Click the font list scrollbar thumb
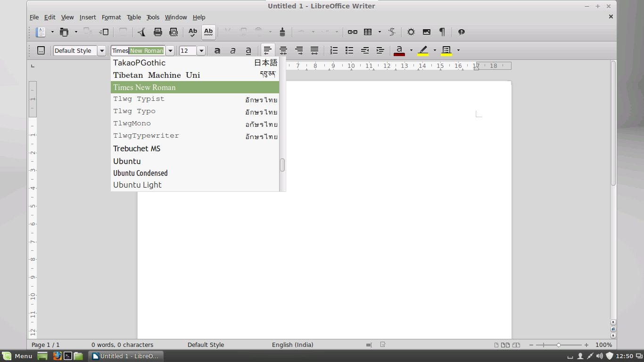644x362 pixels. [x=282, y=165]
